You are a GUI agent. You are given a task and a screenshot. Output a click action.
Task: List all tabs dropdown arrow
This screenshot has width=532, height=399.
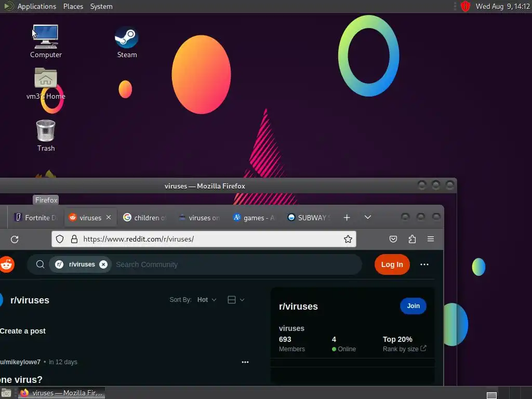point(368,217)
